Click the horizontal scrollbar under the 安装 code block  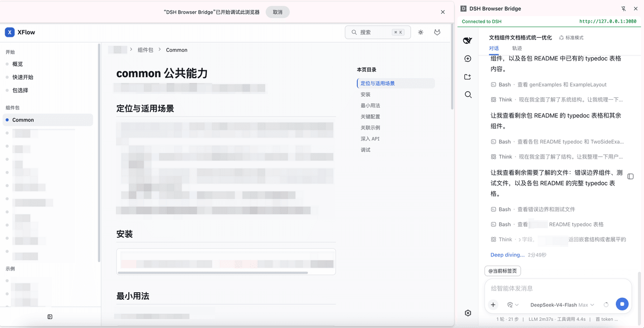(x=212, y=273)
